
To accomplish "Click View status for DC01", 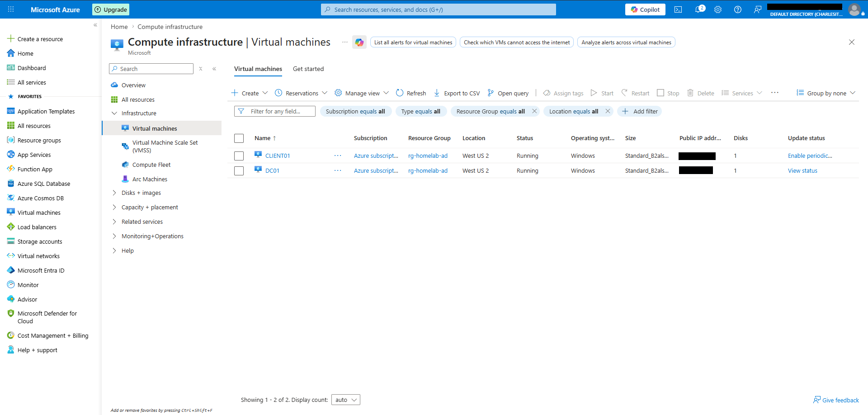I will tap(802, 171).
